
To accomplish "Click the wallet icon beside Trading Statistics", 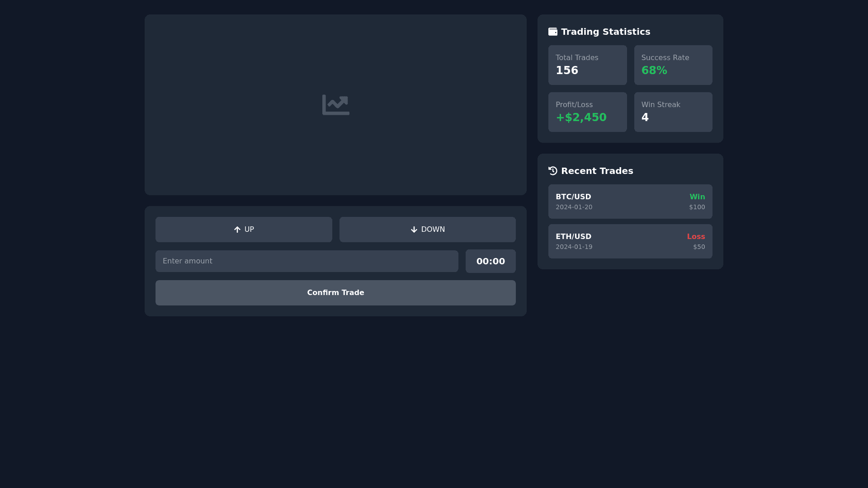I will point(552,31).
